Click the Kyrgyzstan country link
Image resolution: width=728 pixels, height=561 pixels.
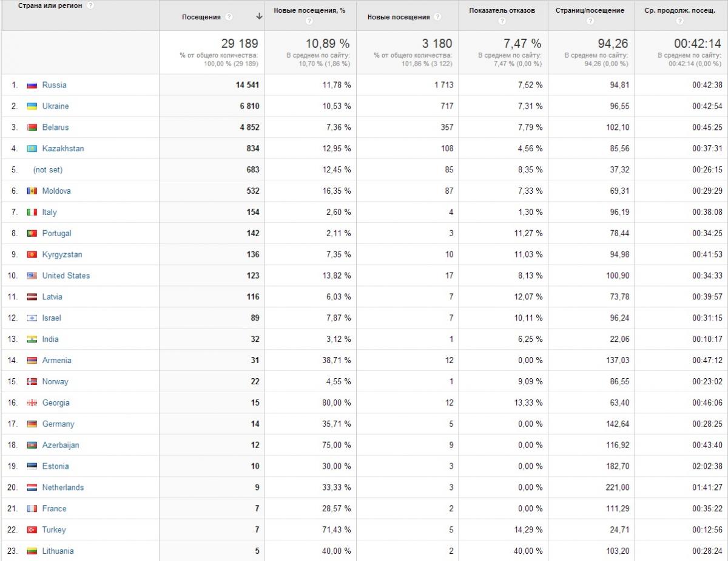62,254
